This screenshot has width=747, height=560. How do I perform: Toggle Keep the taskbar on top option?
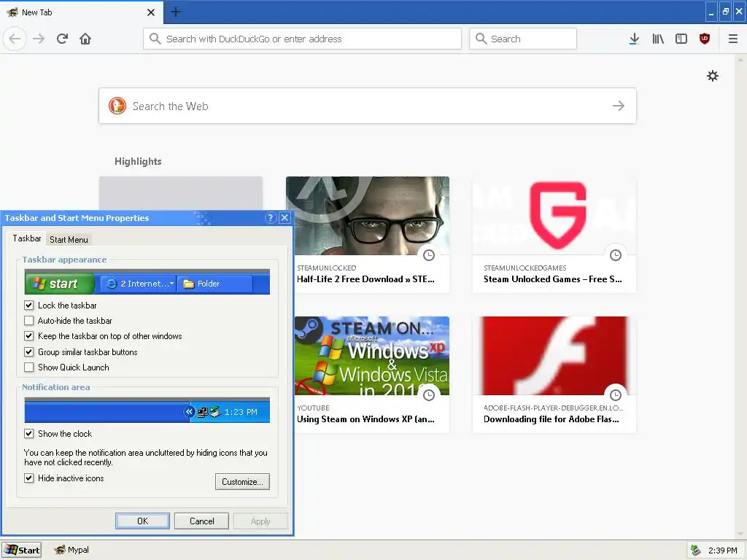point(29,335)
